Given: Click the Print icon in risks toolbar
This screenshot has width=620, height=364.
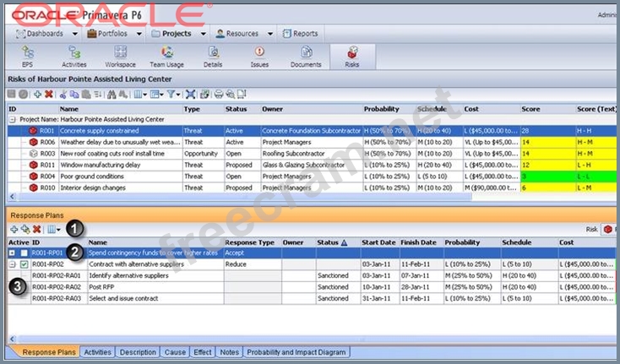Looking at the screenshot, I should coord(218,94).
